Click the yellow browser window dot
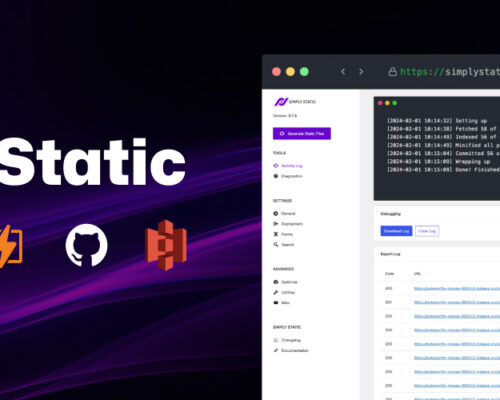This screenshot has height=400, width=500. coord(290,72)
